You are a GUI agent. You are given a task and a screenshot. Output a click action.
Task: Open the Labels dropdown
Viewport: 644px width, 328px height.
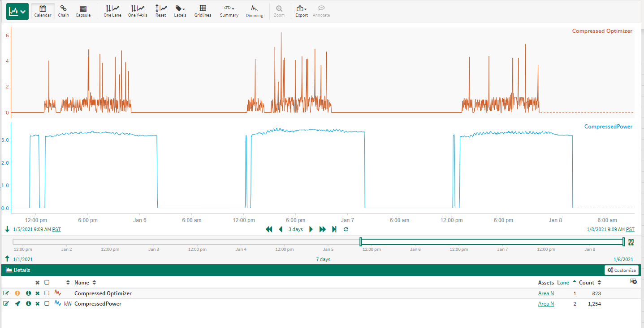[x=180, y=11]
